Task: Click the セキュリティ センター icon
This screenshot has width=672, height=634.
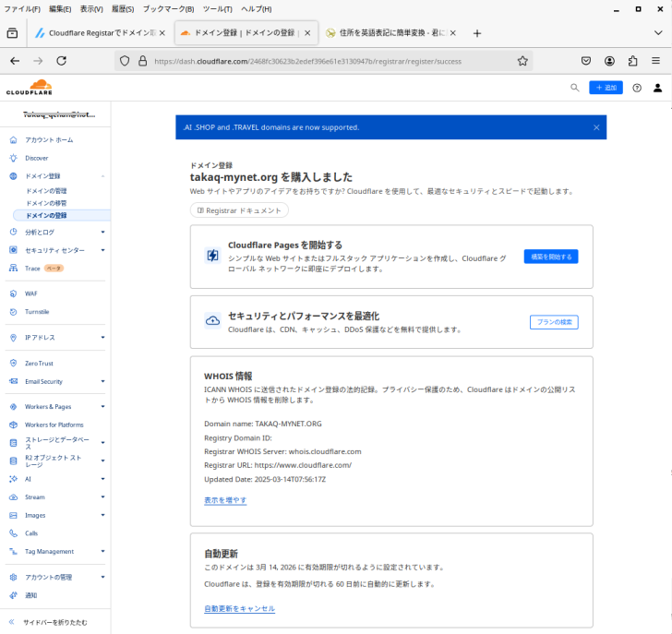Action: click(x=13, y=250)
